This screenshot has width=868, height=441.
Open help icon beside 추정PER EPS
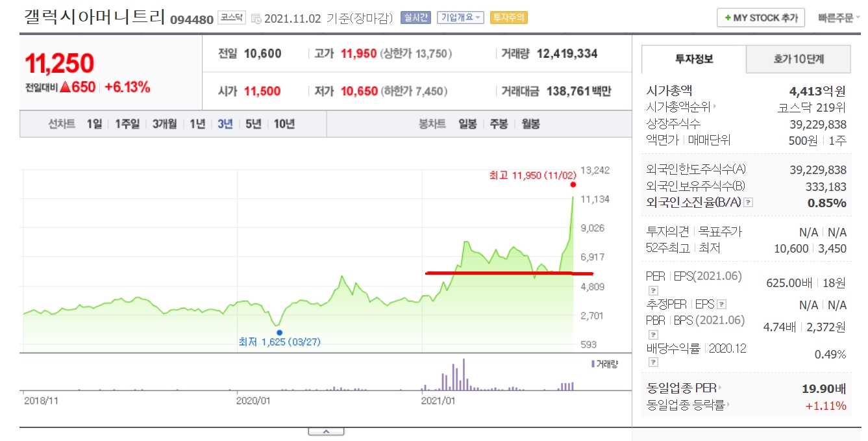(722, 305)
